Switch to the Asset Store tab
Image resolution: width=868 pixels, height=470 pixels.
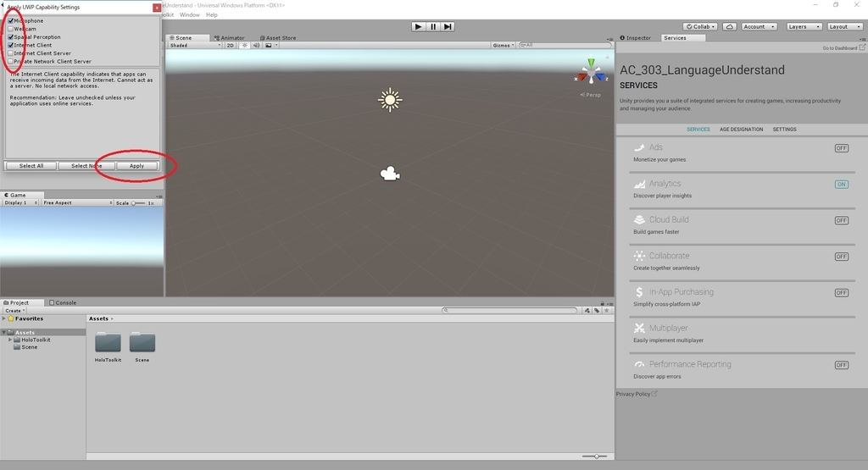pyautogui.click(x=278, y=38)
